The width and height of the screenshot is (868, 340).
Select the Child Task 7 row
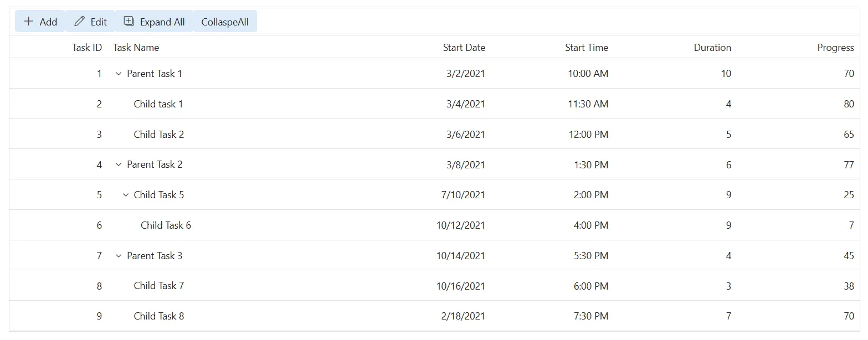point(434,286)
